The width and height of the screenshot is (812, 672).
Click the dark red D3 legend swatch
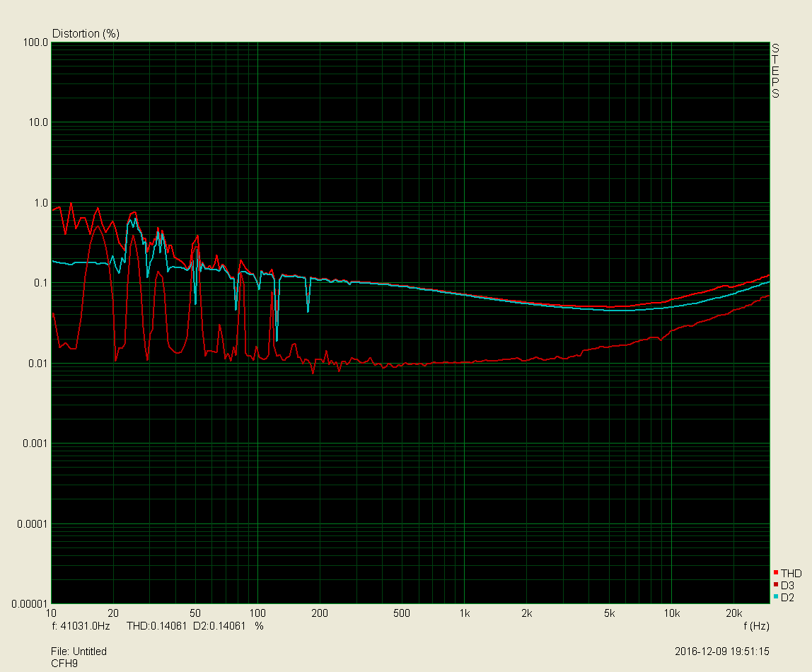pos(776,584)
